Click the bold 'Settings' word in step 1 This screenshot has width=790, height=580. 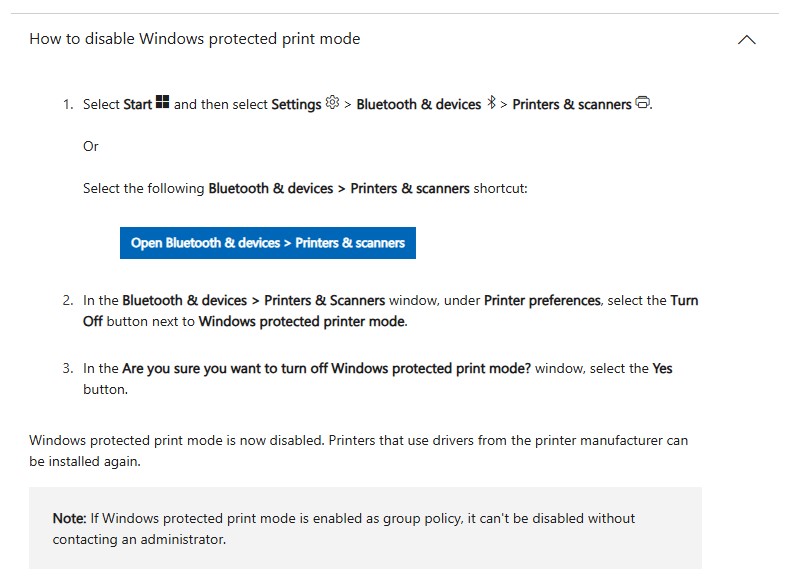[296, 104]
